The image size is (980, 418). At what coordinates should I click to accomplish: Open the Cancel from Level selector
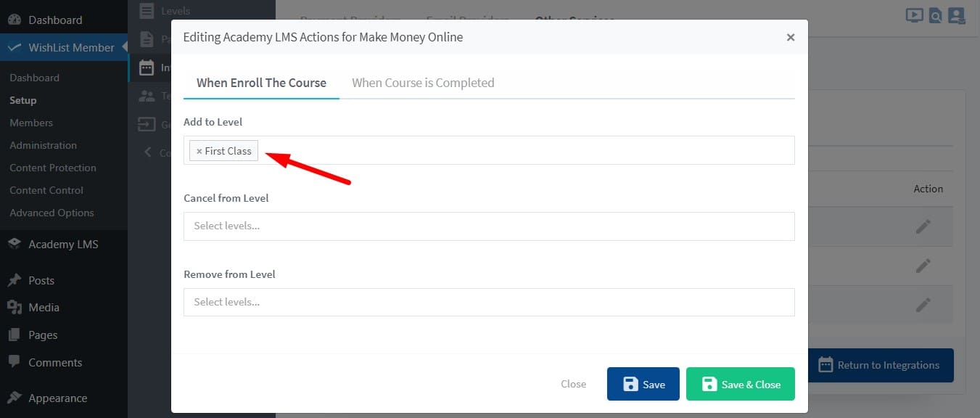coord(489,226)
